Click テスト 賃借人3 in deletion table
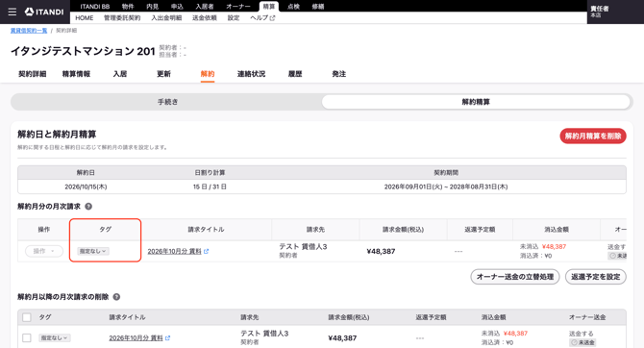 tap(264, 334)
